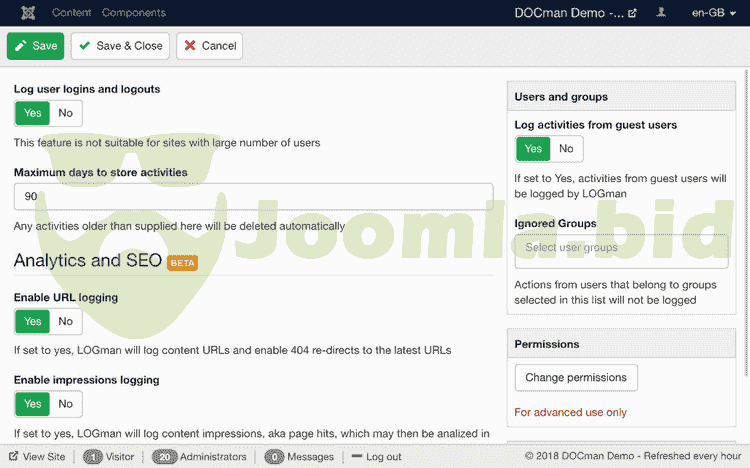Click the Analytics and SEO heading

click(88, 260)
